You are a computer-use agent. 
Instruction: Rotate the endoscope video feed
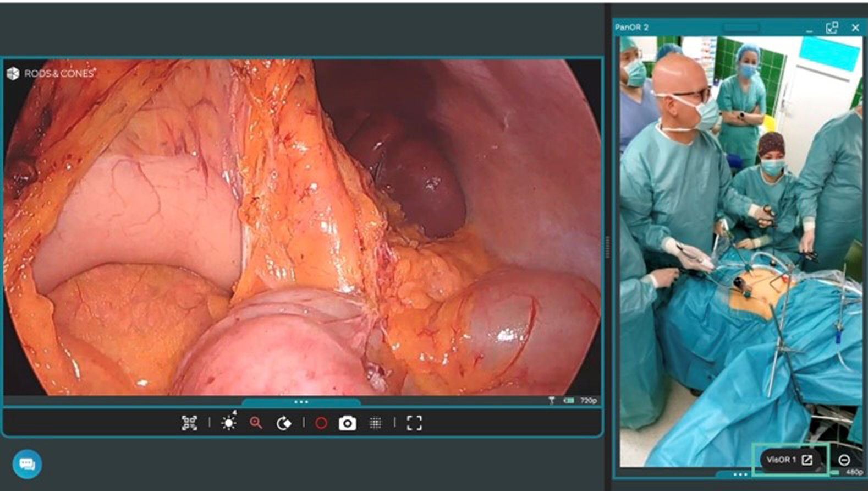pyautogui.click(x=284, y=423)
